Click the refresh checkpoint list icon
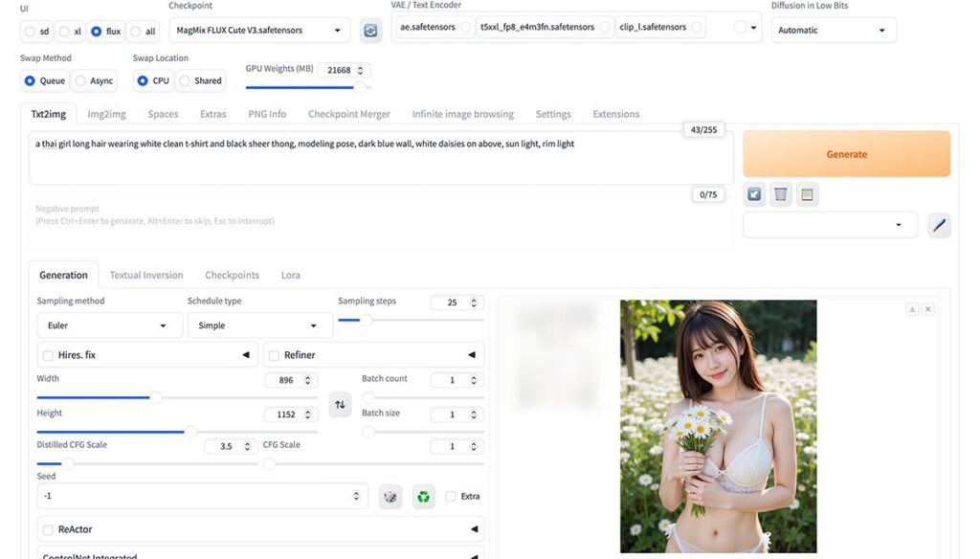The image size is (980, 559). point(370,30)
